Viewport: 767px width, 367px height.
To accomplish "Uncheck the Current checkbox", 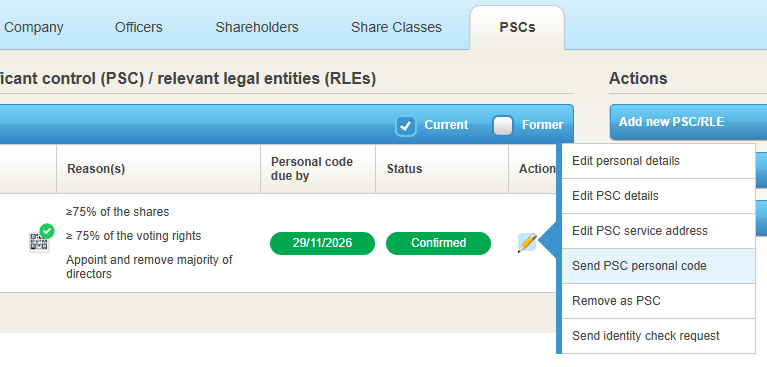I will (x=406, y=126).
